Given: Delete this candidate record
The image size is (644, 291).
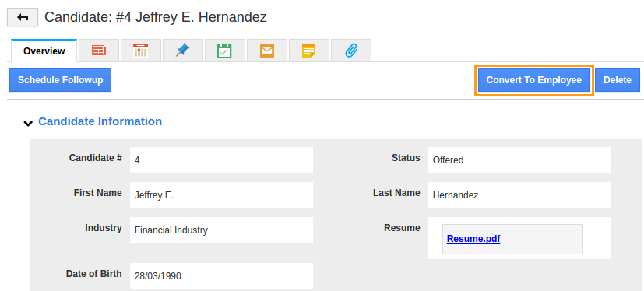Looking at the screenshot, I should click(x=618, y=80).
